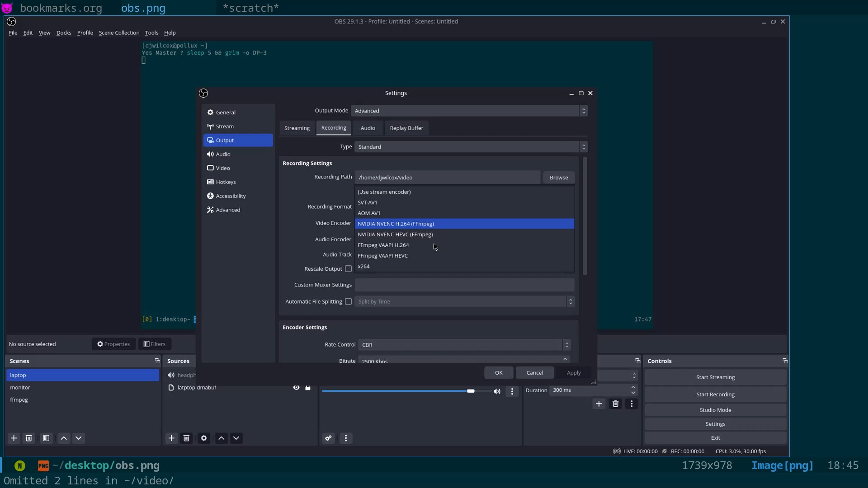Toggle visibility of latptop dmabuf source

tap(296, 387)
